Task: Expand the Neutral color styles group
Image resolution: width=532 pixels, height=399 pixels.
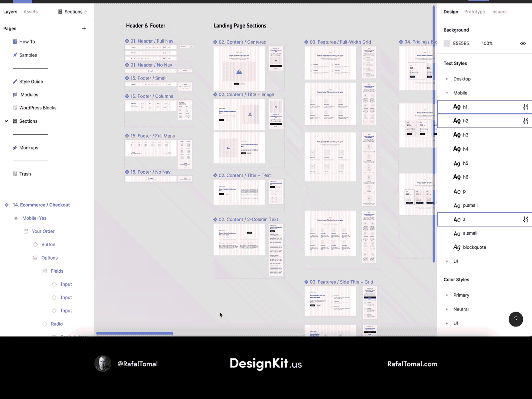Action: pyautogui.click(x=447, y=309)
